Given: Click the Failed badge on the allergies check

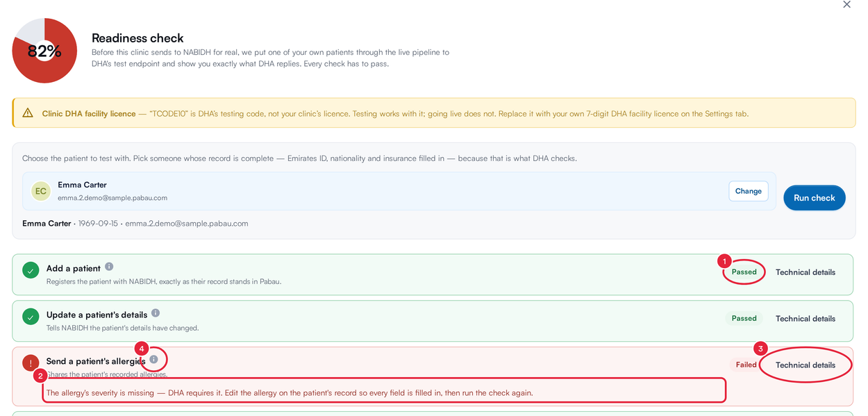Looking at the screenshot, I should point(746,365).
